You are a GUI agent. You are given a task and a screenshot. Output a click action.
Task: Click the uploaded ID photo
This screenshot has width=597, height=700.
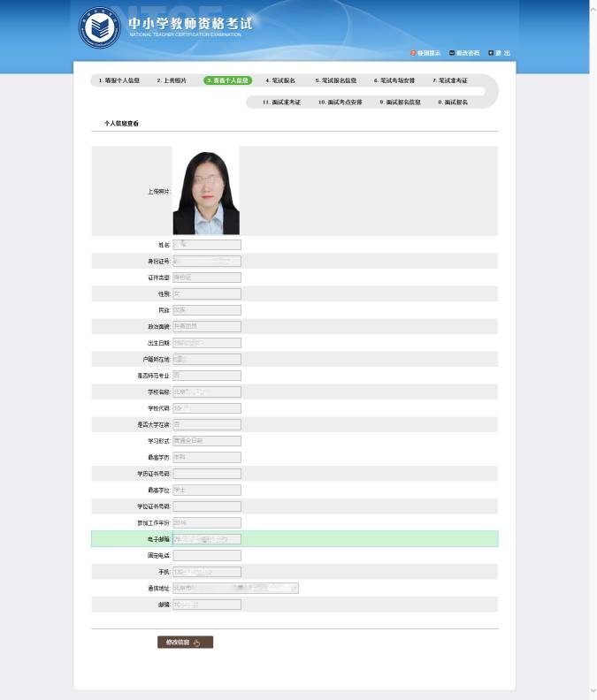(206, 192)
